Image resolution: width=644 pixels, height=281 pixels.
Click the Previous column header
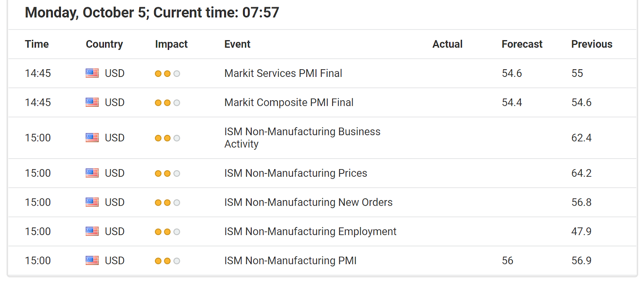coord(592,44)
